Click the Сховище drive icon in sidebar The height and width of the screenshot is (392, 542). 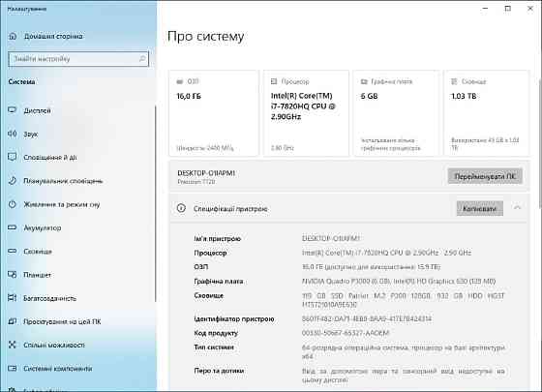click(13, 252)
